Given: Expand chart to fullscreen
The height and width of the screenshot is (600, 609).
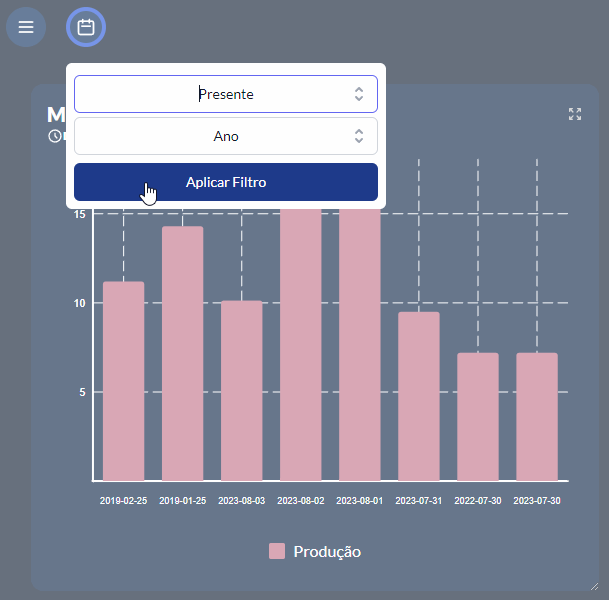Looking at the screenshot, I should [x=575, y=114].
